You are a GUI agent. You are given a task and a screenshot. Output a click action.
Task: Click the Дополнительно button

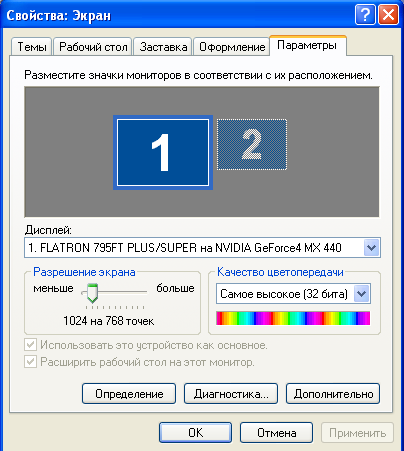[333, 394]
